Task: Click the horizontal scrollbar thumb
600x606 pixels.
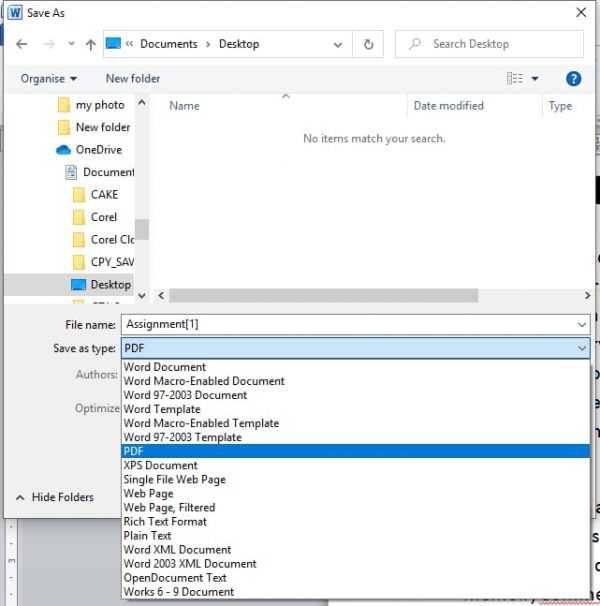Action: (x=324, y=296)
